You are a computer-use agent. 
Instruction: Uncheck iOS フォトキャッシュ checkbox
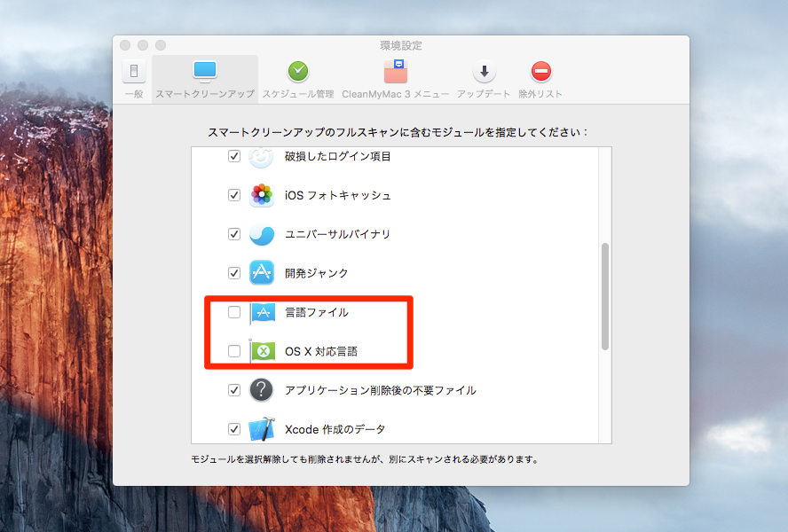coord(234,195)
